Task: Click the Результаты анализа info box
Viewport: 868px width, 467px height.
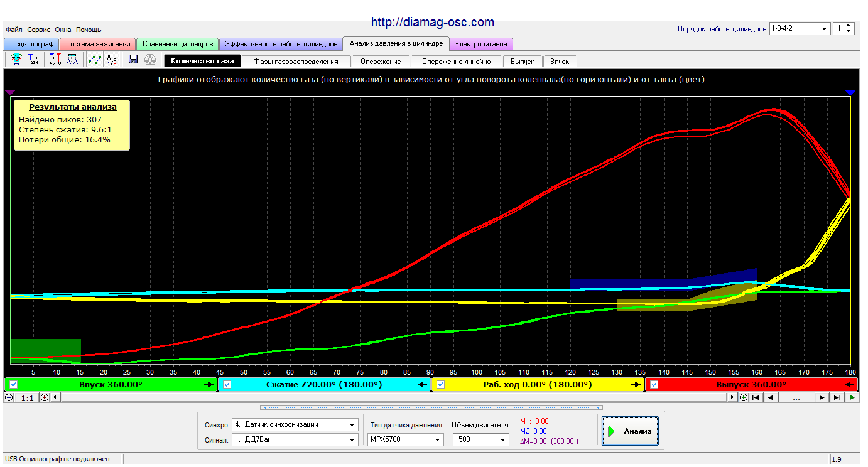Action: click(72, 124)
